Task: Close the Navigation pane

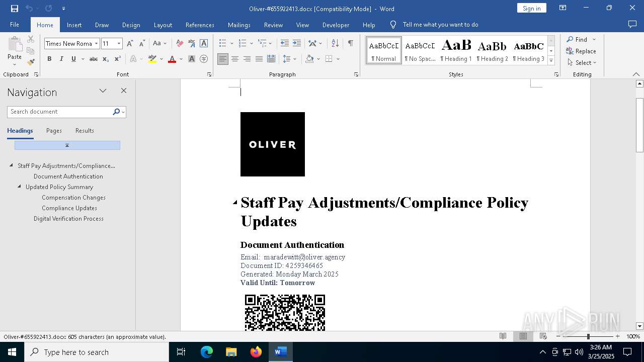Action: [124, 91]
